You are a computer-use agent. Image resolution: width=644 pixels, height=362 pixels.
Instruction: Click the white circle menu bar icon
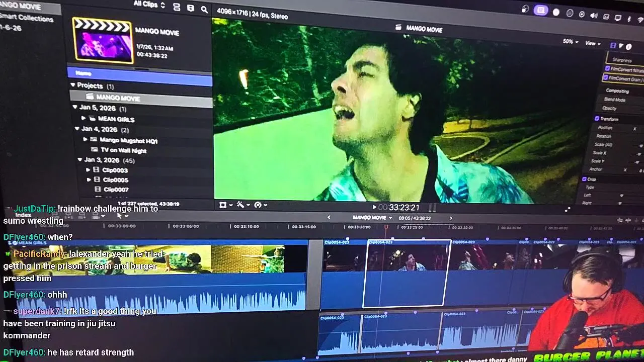click(556, 12)
